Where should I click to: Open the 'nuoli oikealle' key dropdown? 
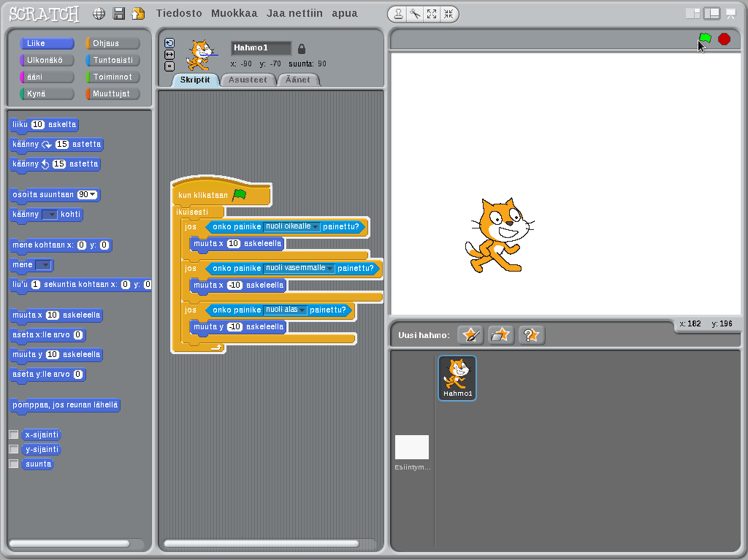coord(316,227)
